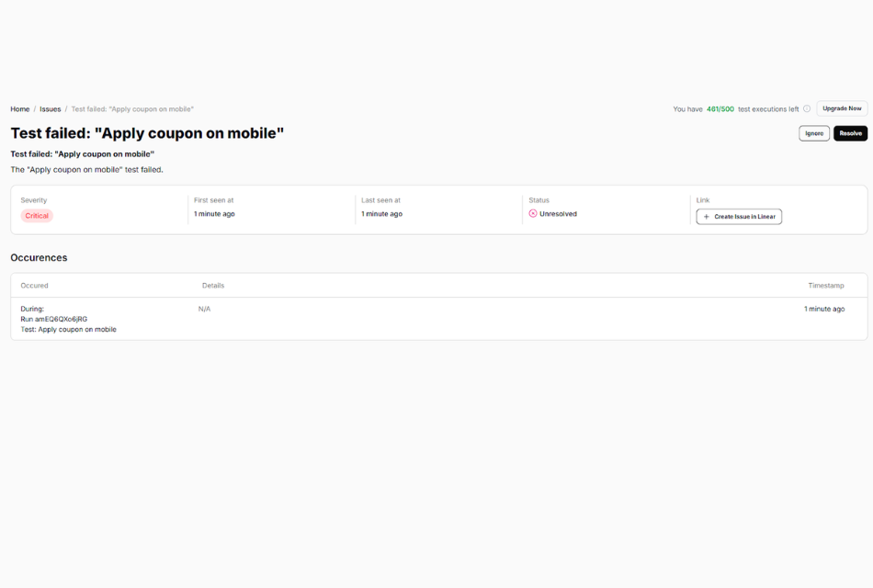Click the green 461/500 execution counter
The image size is (873, 588).
pyautogui.click(x=720, y=108)
